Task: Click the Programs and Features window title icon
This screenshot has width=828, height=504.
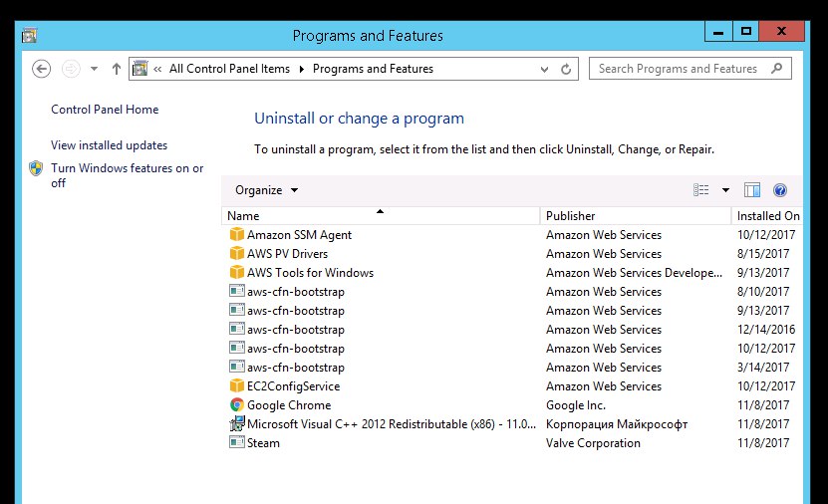Action: [x=29, y=35]
